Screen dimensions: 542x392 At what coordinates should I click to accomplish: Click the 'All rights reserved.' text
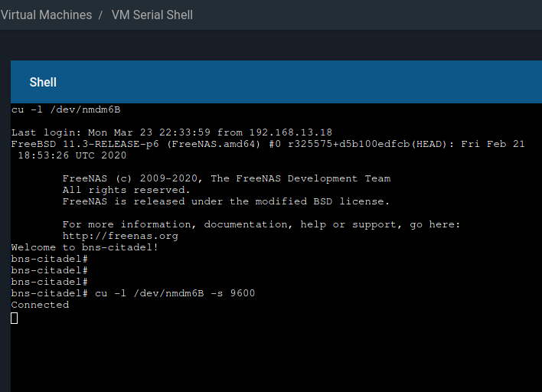(126, 190)
